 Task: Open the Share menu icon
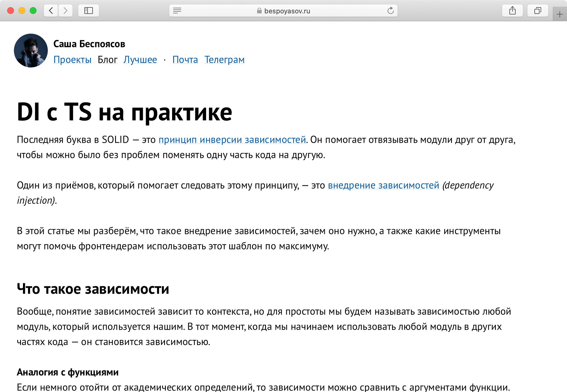tap(512, 11)
